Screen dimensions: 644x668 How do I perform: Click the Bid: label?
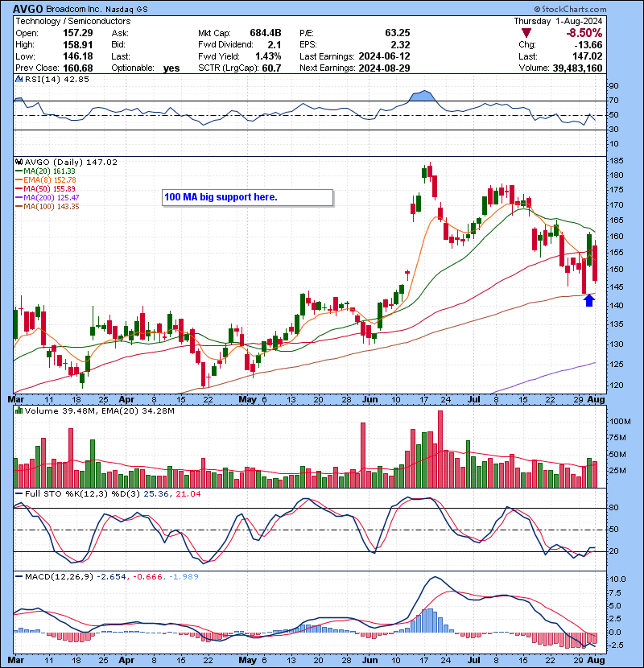pyautogui.click(x=118, y=45)
